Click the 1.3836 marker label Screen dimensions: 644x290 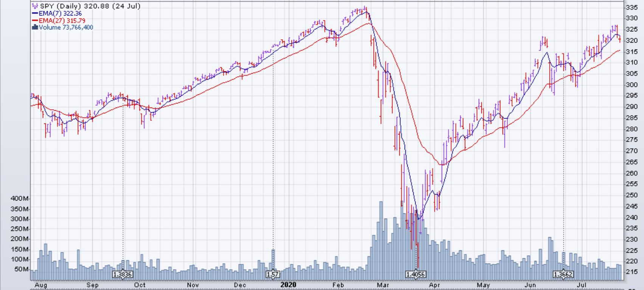click(x=123, y=275)
